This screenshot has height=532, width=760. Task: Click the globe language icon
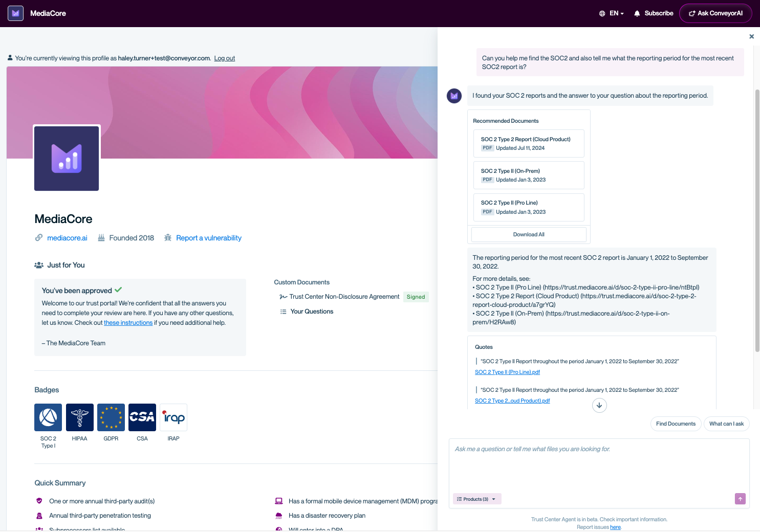(602, 13)
